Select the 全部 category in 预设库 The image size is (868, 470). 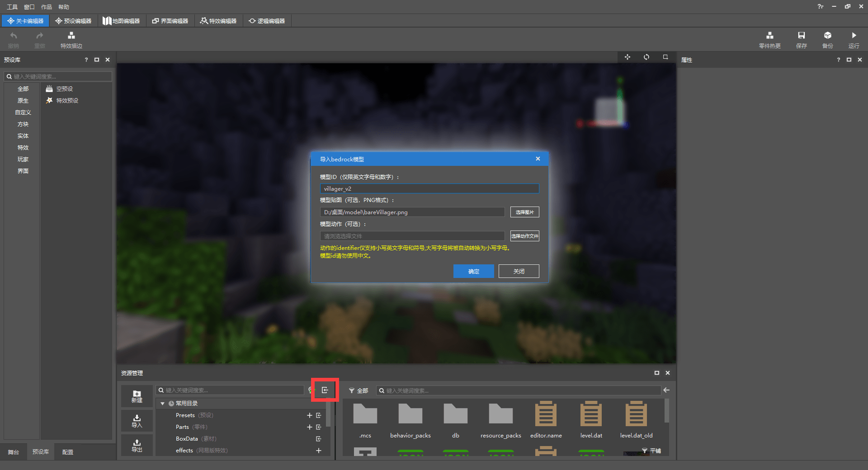[x=23, y=89]
